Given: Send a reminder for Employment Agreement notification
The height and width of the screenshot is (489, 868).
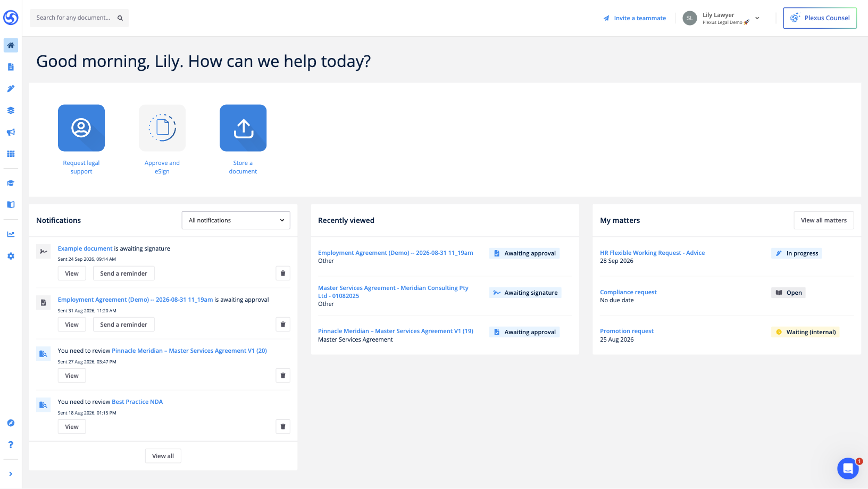Looking at the screenshot, I should coord(124,325).
